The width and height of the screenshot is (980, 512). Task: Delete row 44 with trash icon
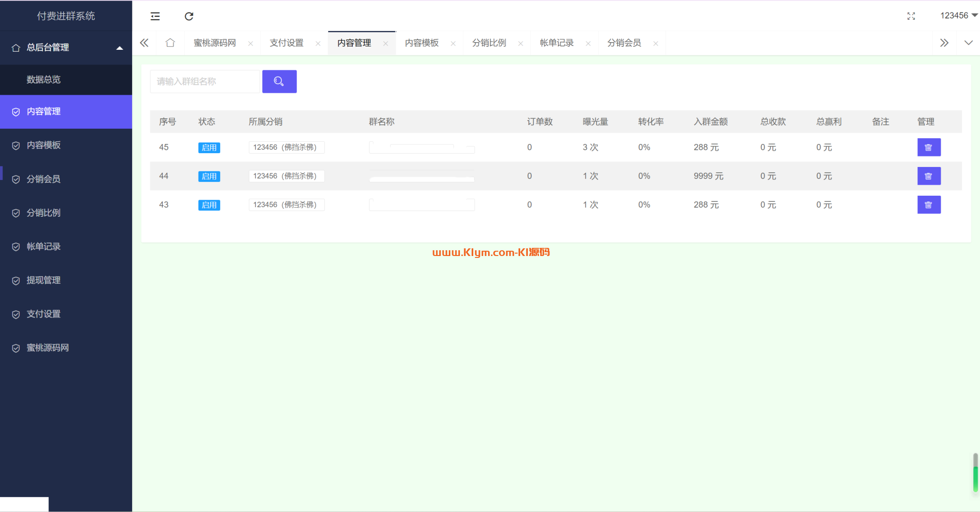[928, 176]
